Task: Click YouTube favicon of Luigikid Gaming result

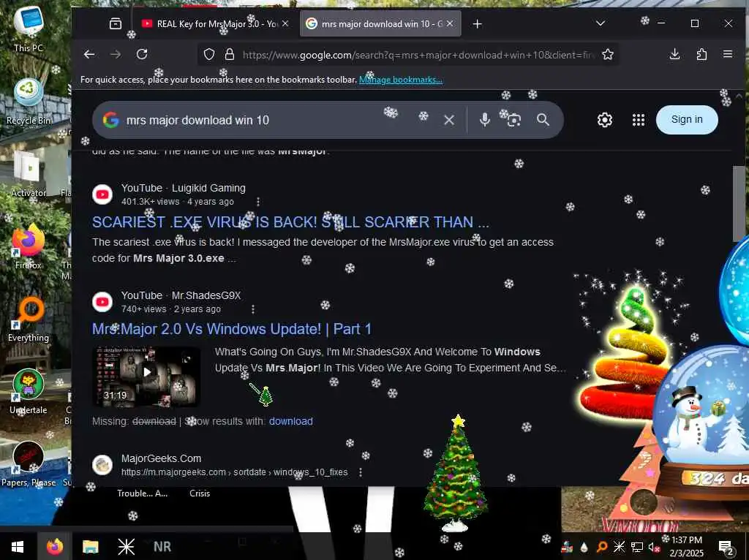Action: 102,194
